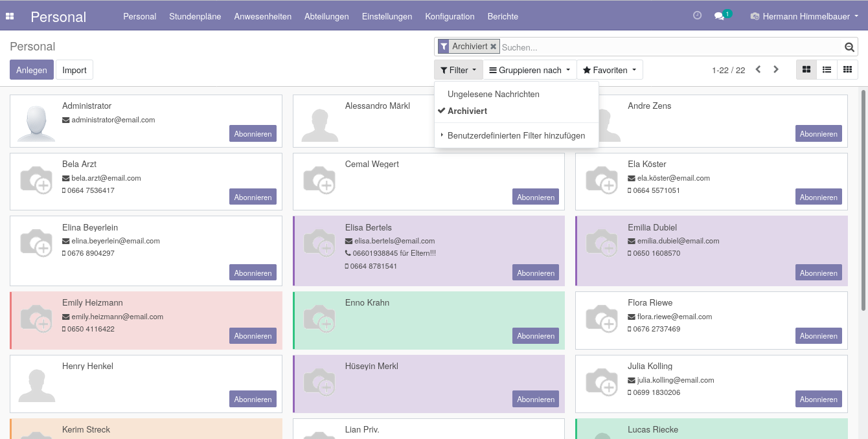Image resolution: width=868 pixels, height=439 pixels.
Task: Click Flora Riewe's camera photo placeholder
Action: (x=602, y=318)
